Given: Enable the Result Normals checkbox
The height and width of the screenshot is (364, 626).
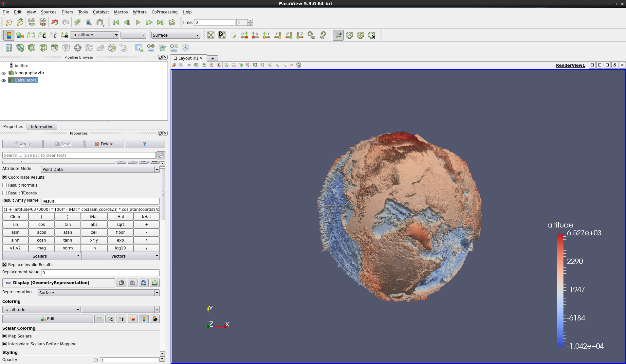Looking at the screenshot, I should point(5,185).
